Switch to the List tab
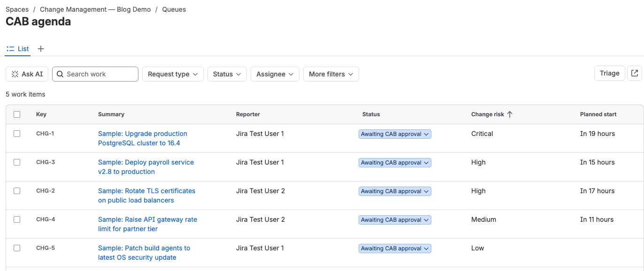Screen dimensions: 644x271 coord(18,49)
